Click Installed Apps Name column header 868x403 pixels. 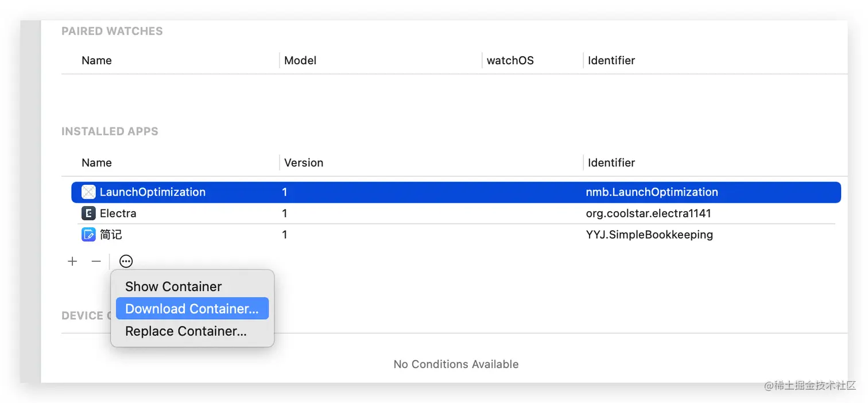96,163
